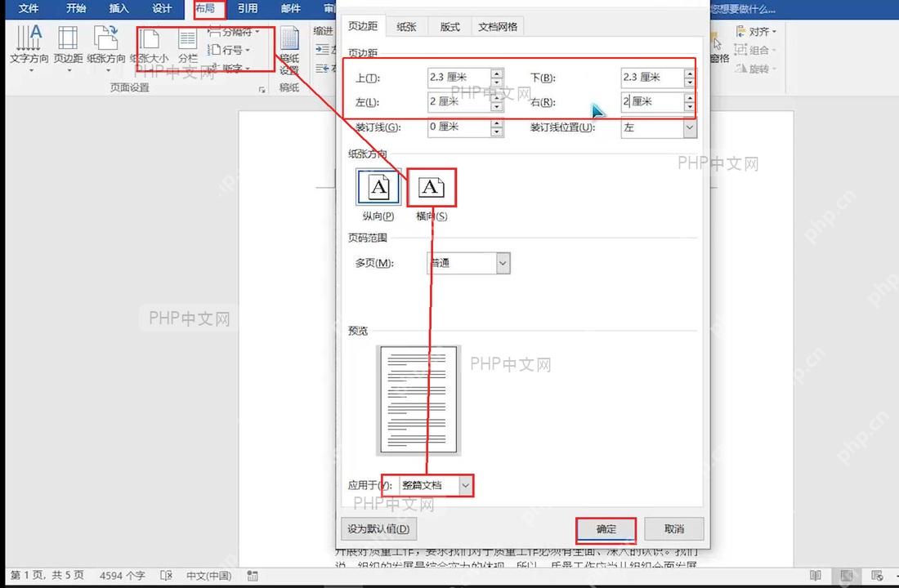
Task: Open the 分隔符 breaks menu
Action: click(234, 32)
